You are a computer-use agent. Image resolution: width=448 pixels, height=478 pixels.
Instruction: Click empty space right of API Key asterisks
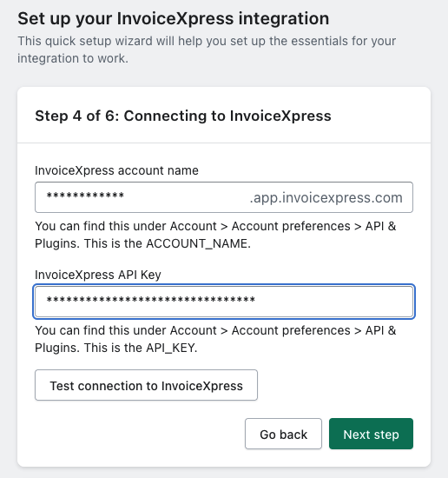(x=332, y=302)
